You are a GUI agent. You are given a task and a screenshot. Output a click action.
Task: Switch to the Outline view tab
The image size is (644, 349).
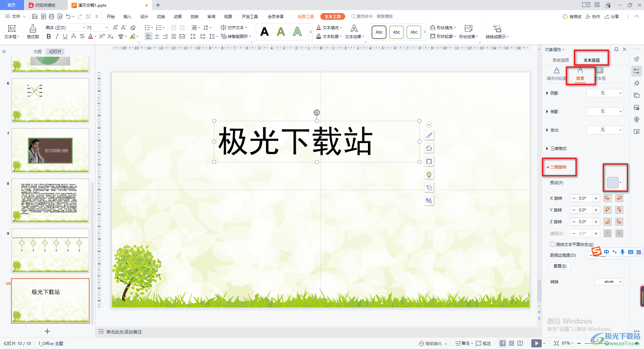tap(38, 51)
